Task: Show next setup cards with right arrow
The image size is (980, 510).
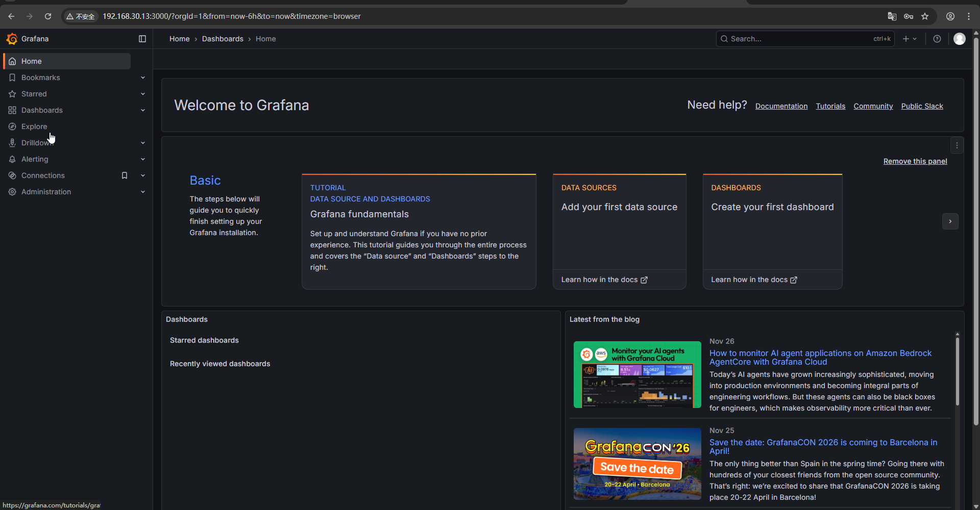Action: click(950, 221)
